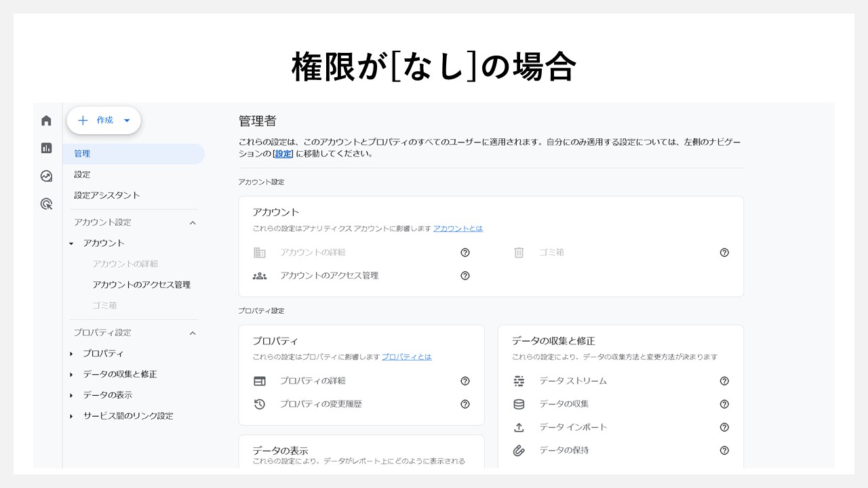
Task: Click the help question mark next to データの保持
Action: (x=724, y=450)
